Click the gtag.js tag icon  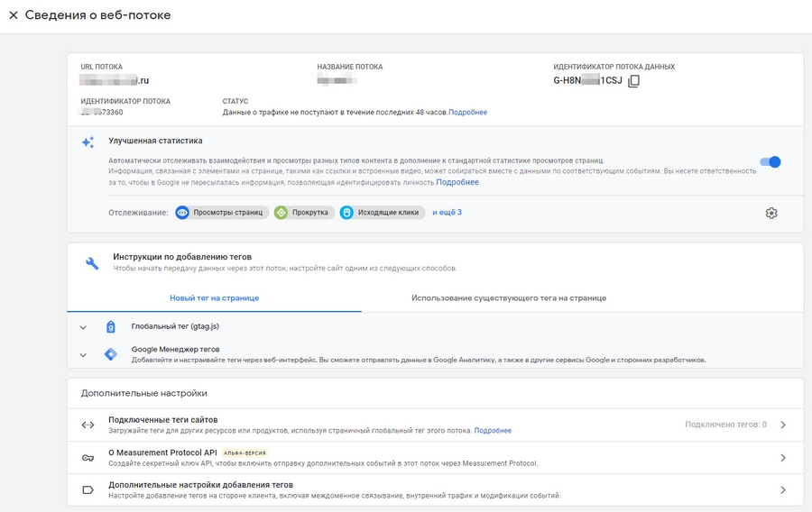[x=110, y=327]
